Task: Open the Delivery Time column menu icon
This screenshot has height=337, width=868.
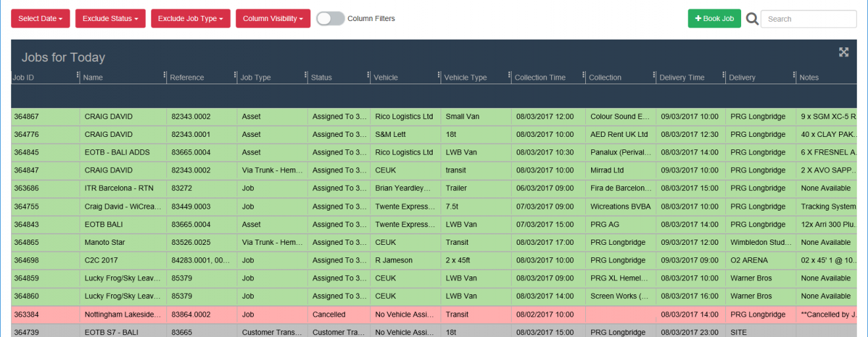Action: 724,77
